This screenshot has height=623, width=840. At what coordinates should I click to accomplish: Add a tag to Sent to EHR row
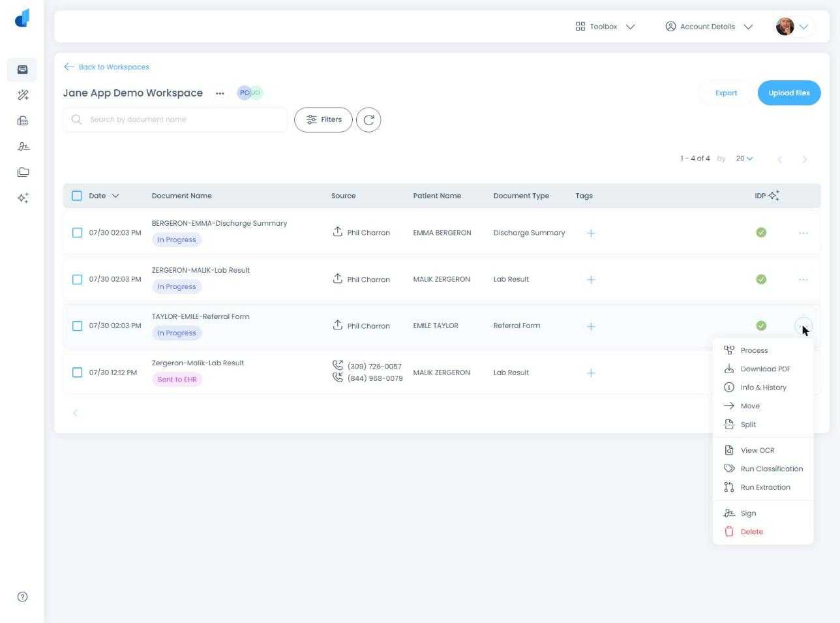coord(591,373)
